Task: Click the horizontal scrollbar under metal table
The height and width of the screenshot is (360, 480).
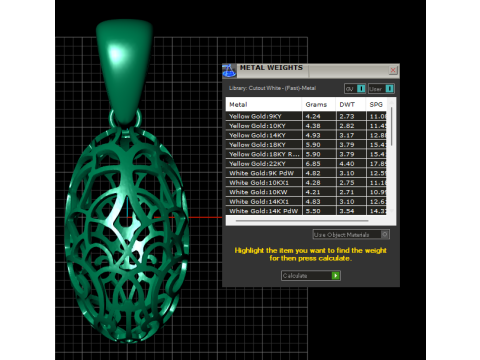Action: click(302, 221)
